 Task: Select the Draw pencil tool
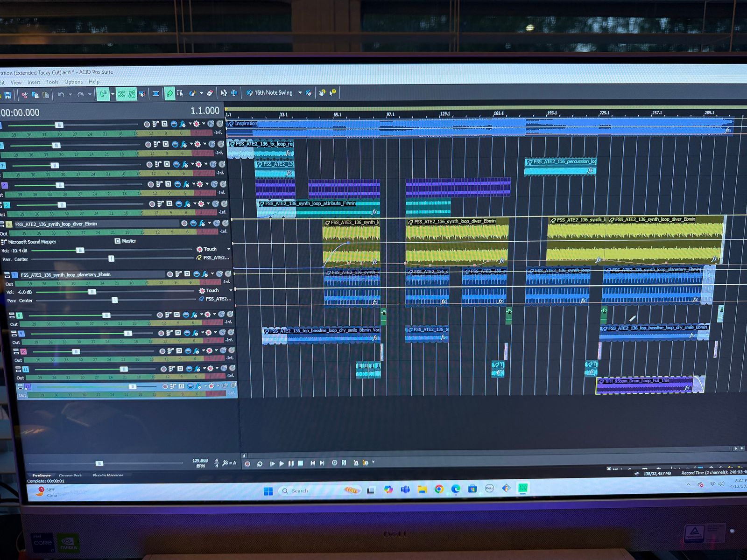tap(169, 93)
